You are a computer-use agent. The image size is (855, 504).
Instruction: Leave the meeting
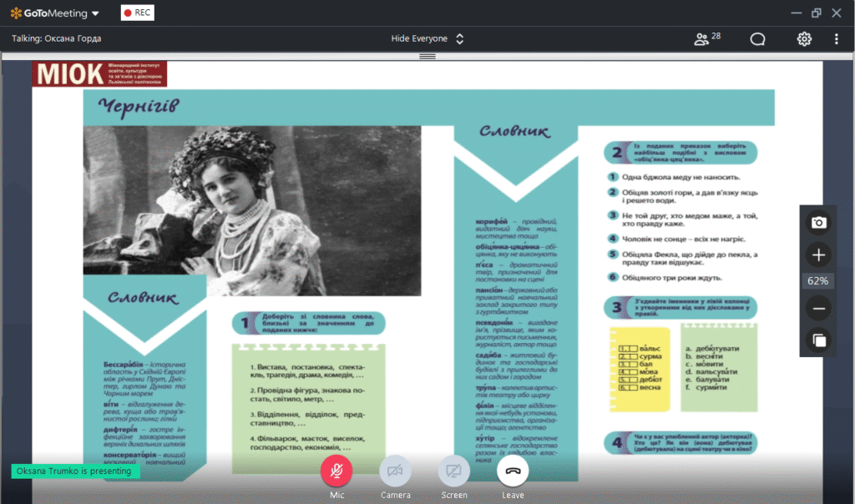click(x=513, y=471)
